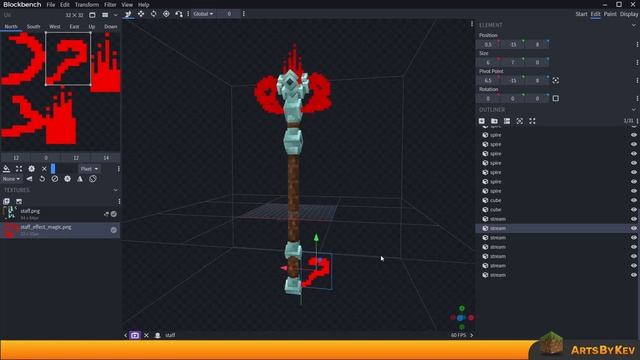Click the Outliner list-options icon
The image size is (640, 360).
(507, 121)
